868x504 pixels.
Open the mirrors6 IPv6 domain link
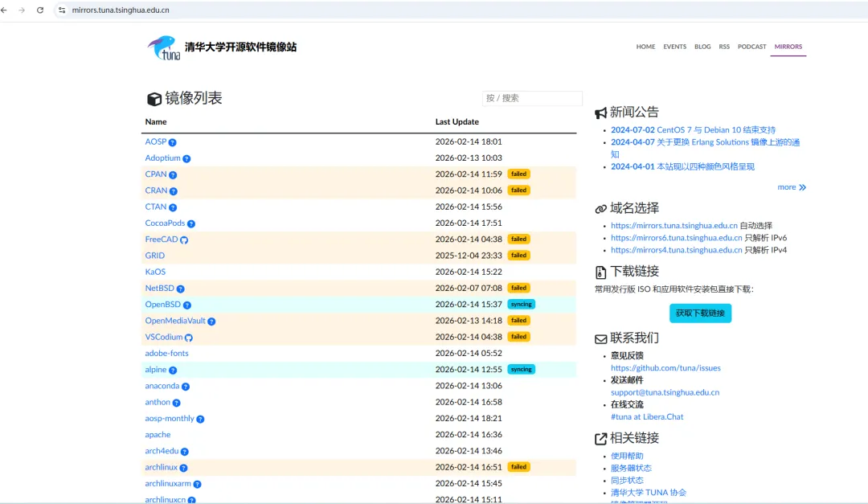click(x=677, y=238)
